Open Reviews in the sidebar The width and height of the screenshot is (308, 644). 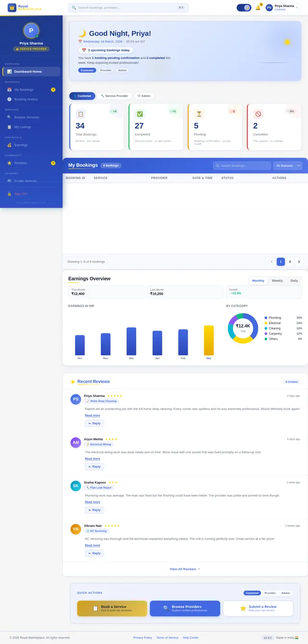(x=31, y=163)
